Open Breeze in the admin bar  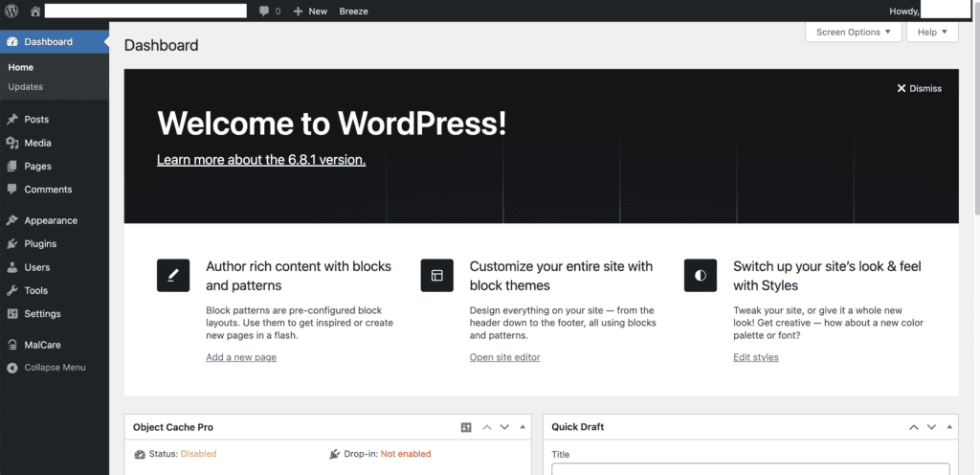tap(354, 11)
